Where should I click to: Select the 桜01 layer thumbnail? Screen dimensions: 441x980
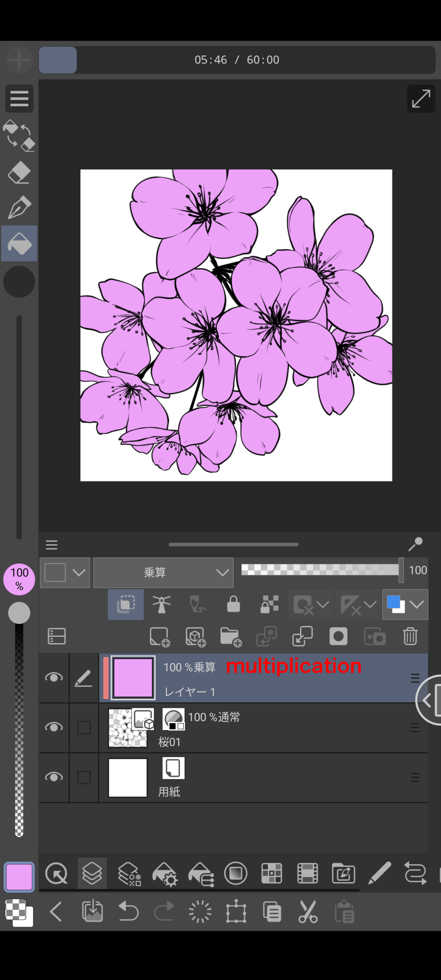[x=128, y=728]
